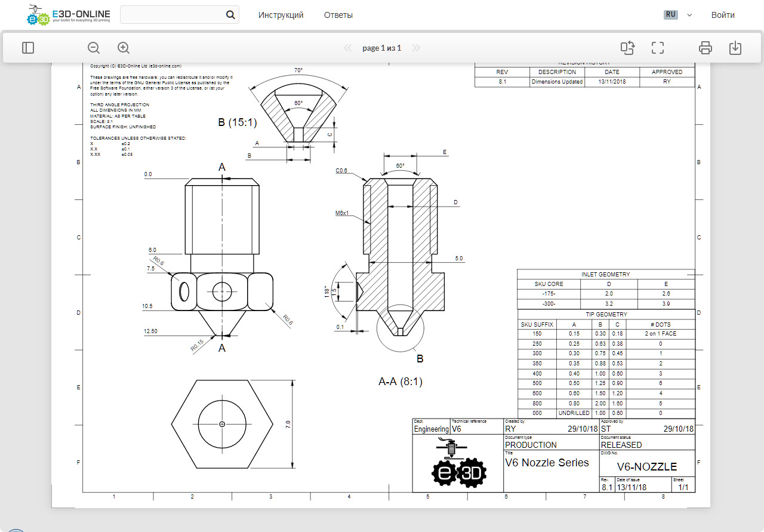The width and height of the screenshot is (764, 532).
Task: Click the 'B (15:1)' detail label
Action: tap(237, 122)
